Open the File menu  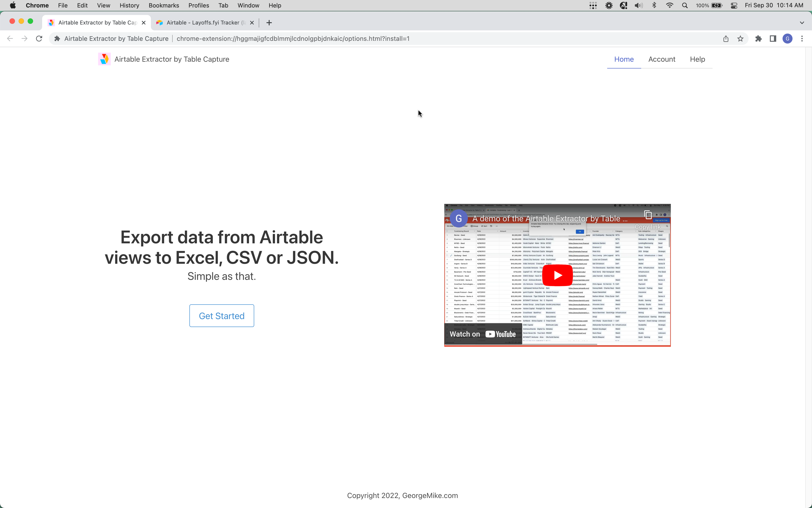point(63,5)
